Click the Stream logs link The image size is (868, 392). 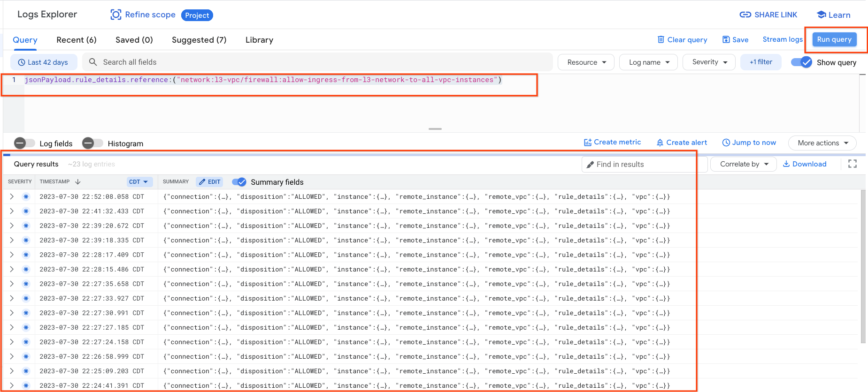(782, 40)
